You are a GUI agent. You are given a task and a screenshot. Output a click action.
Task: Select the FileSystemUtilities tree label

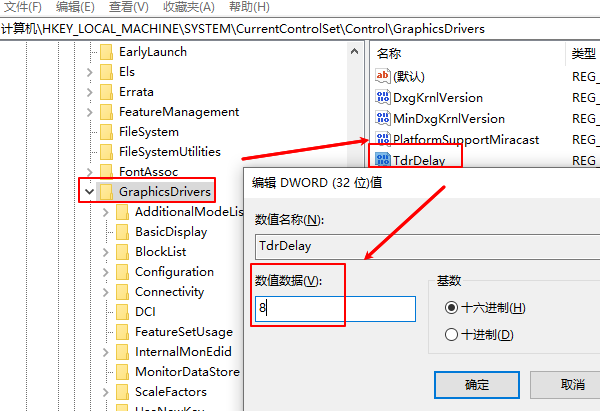pos(170,152)
